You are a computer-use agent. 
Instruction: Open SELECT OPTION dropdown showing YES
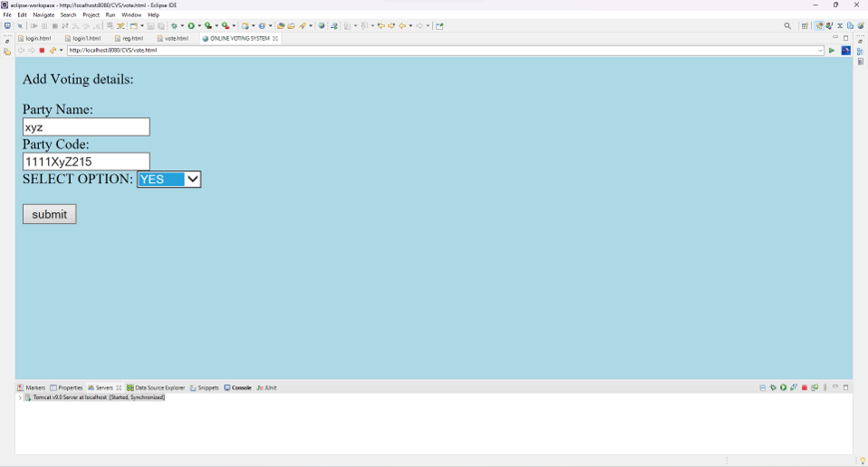(169, 179)
